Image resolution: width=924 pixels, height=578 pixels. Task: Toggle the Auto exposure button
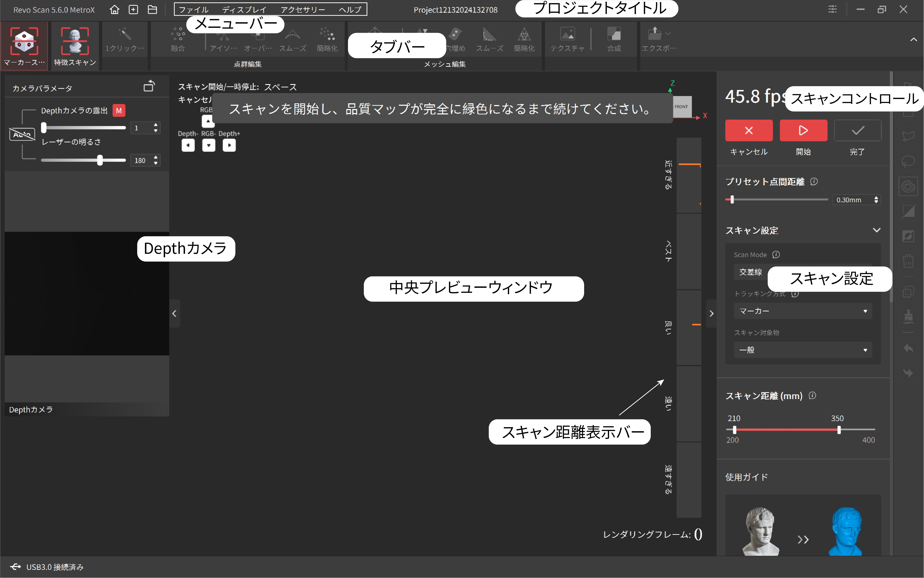pos(22,134)
